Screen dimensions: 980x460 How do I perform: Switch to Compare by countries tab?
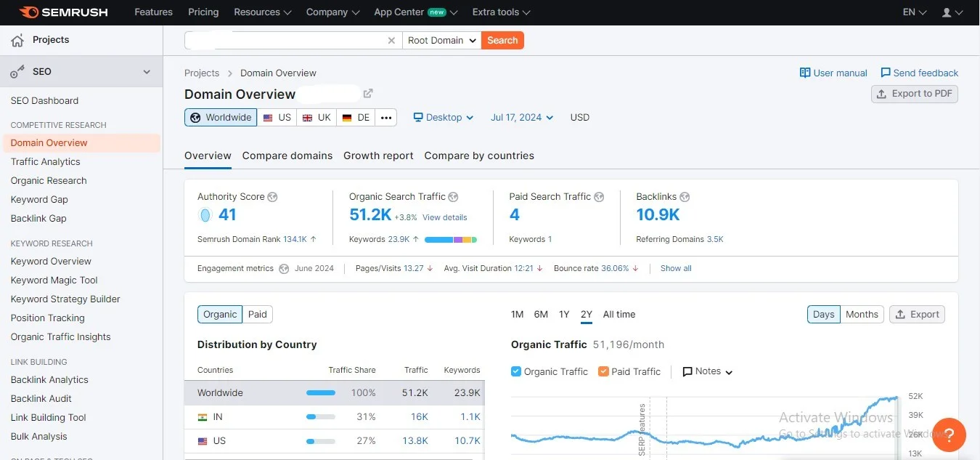(x=479, y=156)
